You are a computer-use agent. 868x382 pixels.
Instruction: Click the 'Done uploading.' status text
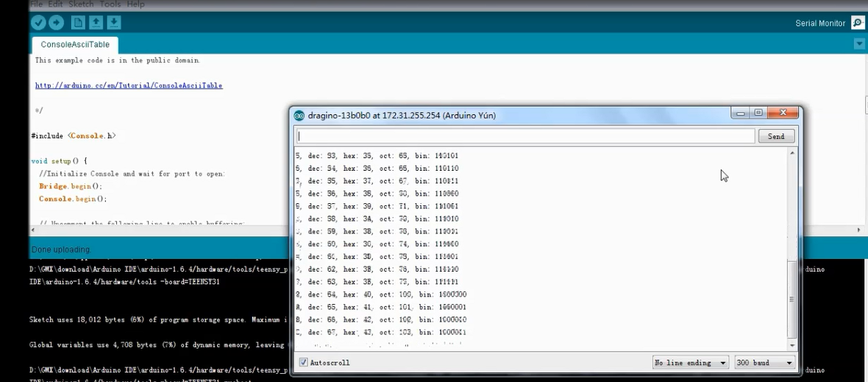pos(62,250)
